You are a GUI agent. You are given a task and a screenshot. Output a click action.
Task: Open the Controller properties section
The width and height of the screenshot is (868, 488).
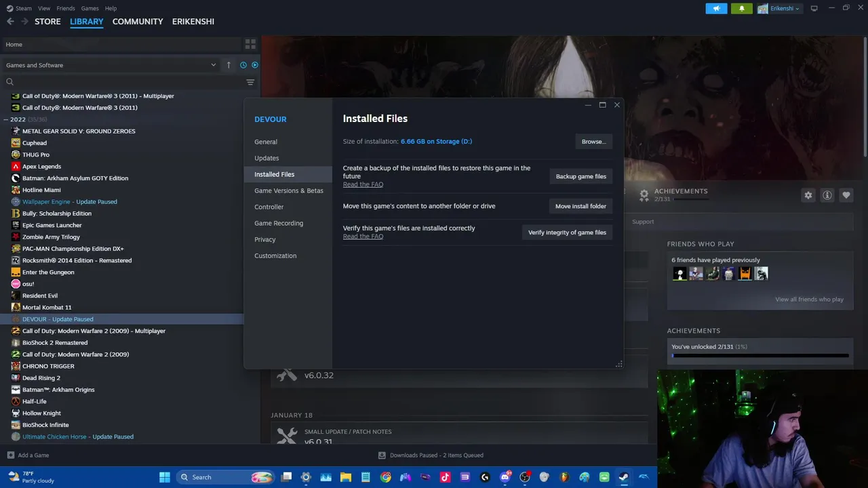click(x=288, y=207)
